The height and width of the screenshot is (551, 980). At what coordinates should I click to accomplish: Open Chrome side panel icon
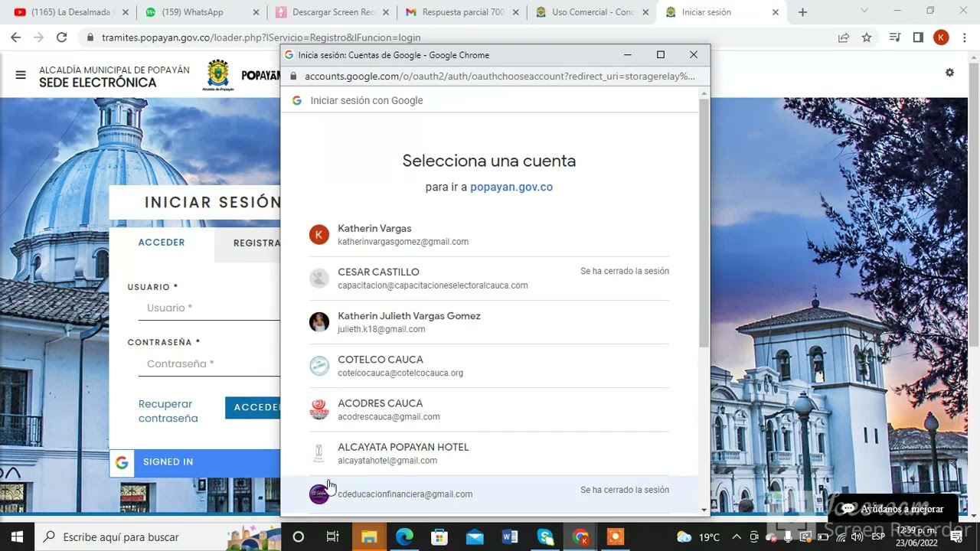[x=918, y=37]
